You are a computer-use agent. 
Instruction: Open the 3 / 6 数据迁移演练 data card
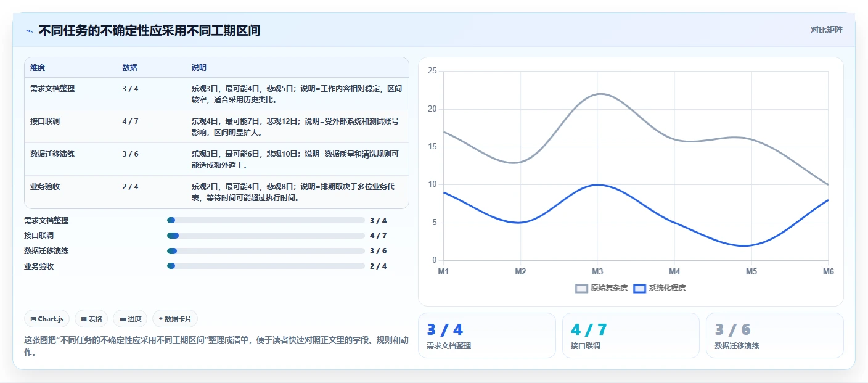pyautogui.click(x=774, y=336)
